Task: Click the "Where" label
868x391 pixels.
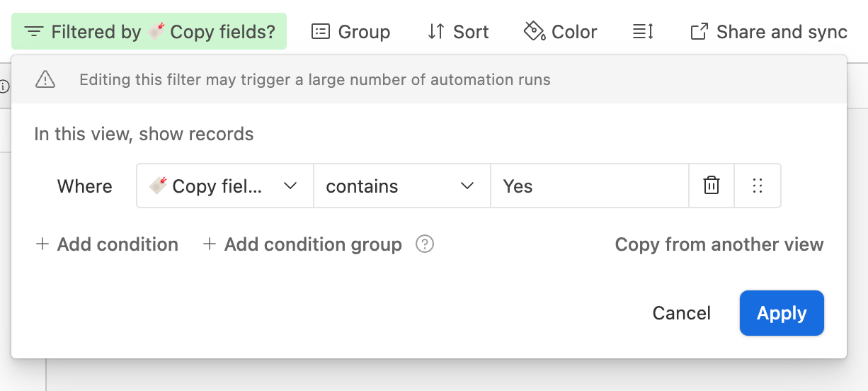Action: [x=85, y=186]
